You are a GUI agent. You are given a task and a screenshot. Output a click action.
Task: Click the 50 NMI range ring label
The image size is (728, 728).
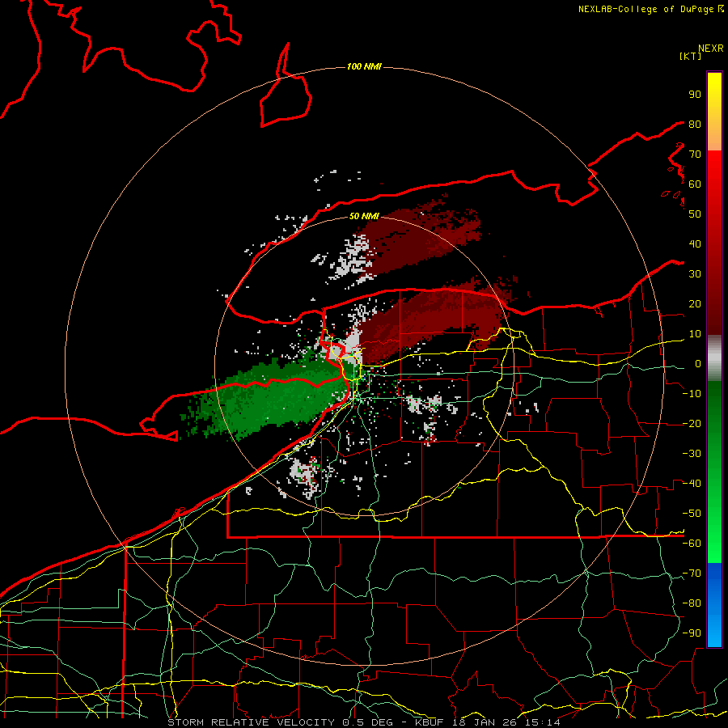tap(364, 216)
